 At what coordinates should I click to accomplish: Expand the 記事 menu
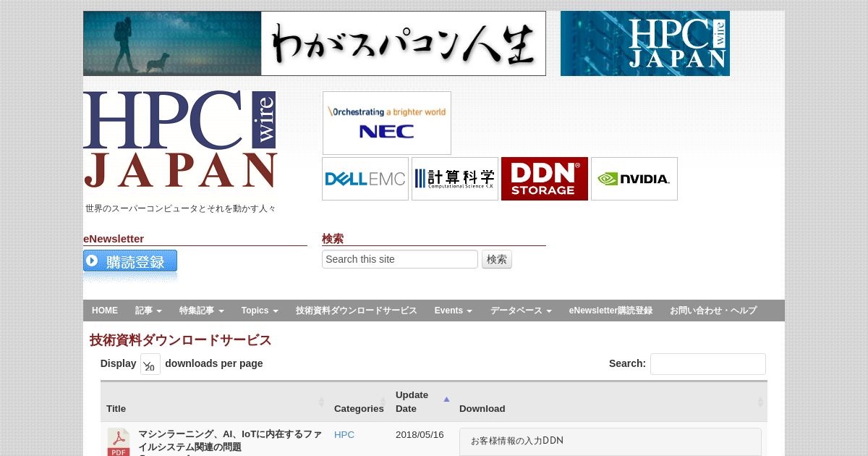point(148,311)
